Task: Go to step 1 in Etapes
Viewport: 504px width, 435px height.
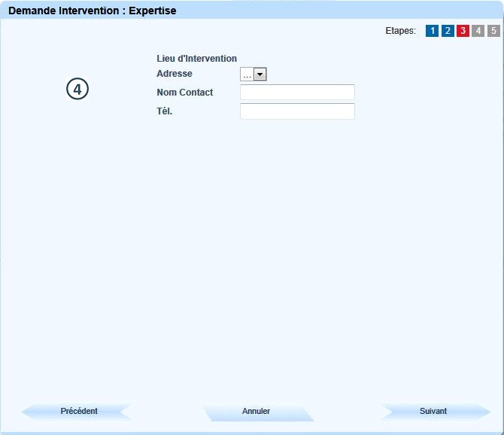Action: click(x=432, y=31)
